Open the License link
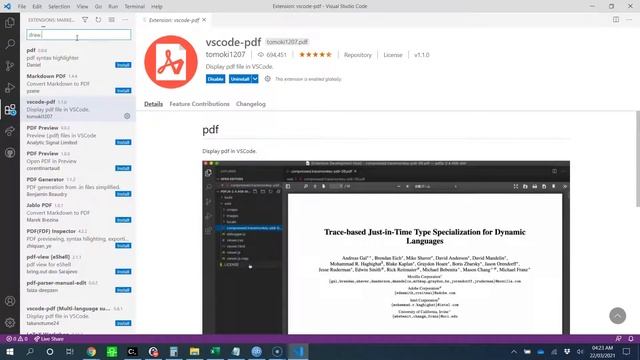 (x=393, y=55)
